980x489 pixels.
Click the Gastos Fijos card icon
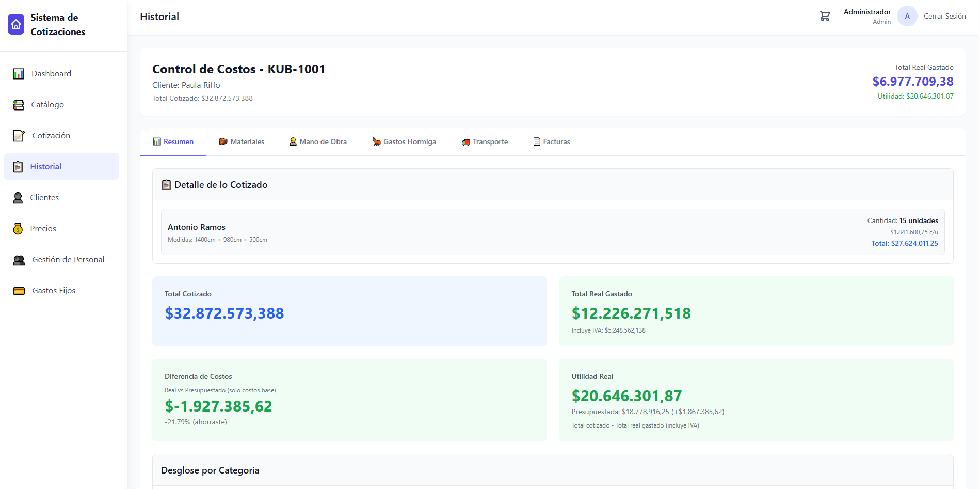tap(19, 291)
